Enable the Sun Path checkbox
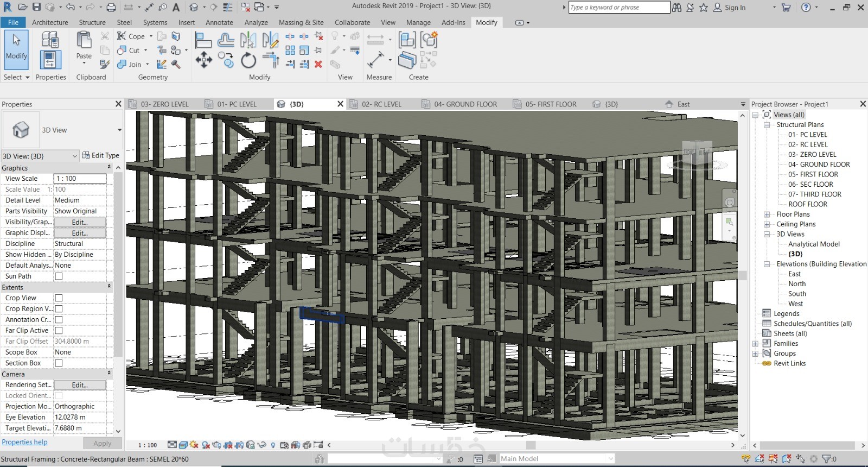 point(59,276)
